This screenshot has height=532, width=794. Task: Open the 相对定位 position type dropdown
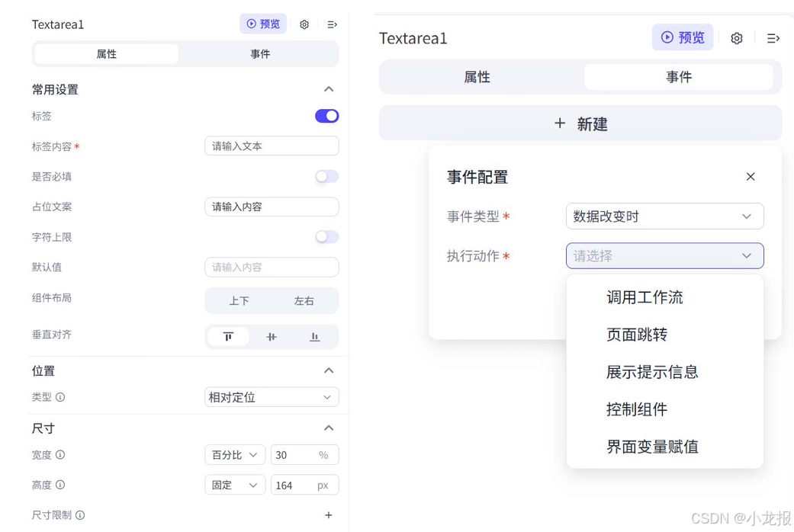point(272,397)
